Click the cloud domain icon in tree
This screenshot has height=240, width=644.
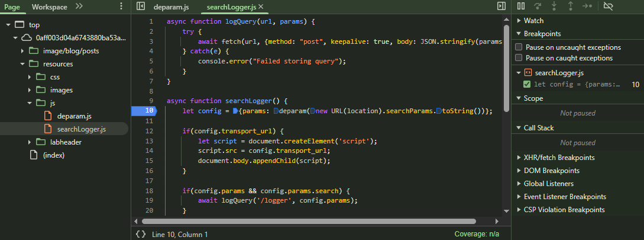click(x=27, y=38)
